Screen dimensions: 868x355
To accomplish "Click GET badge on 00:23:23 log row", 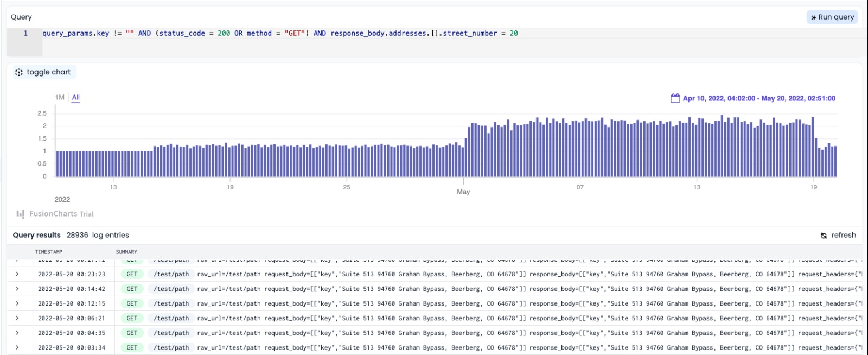I will 132,275.
